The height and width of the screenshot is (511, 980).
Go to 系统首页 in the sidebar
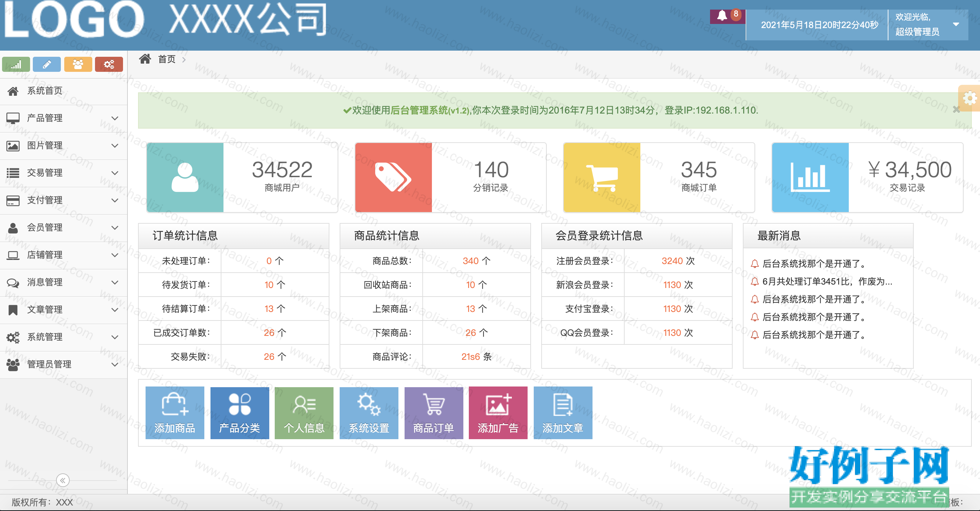64,91
